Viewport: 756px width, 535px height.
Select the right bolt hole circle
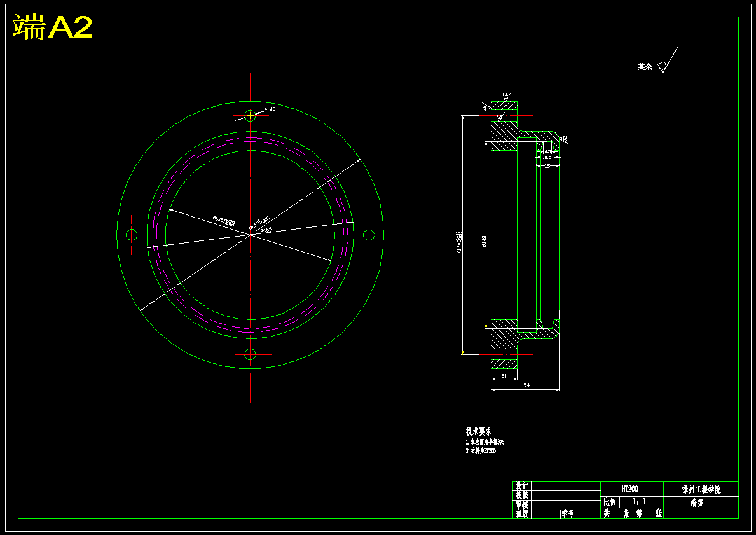coord(369,235)
